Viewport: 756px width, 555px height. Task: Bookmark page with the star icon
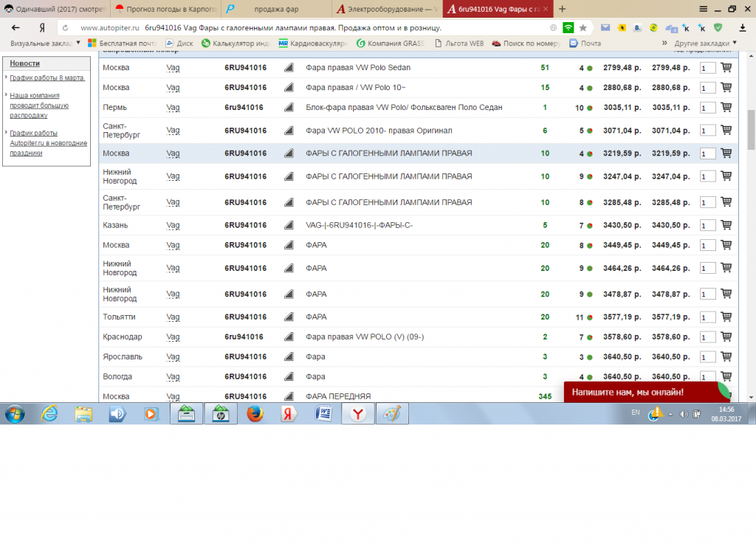pyautogui.click(x=583, y=28)
